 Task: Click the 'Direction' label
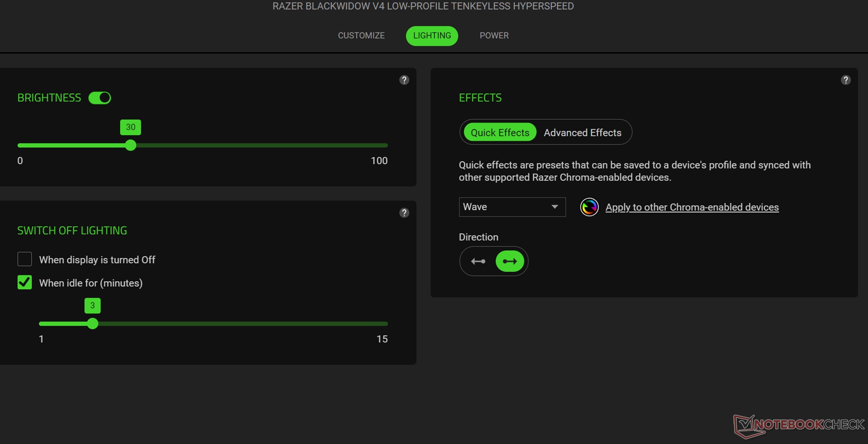tap(478, 237)
